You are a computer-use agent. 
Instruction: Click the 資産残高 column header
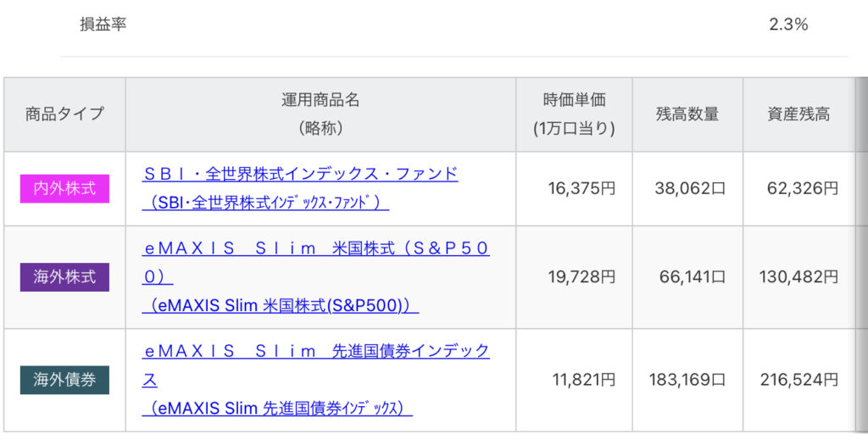798,114
